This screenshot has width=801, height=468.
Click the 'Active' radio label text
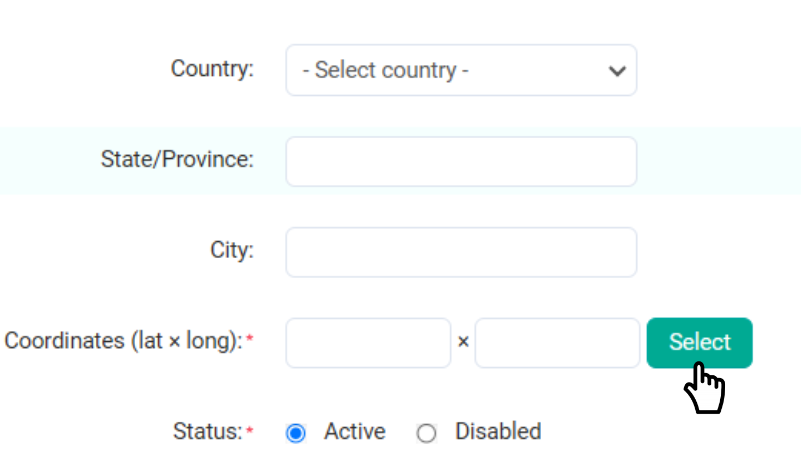pos(354,432)
